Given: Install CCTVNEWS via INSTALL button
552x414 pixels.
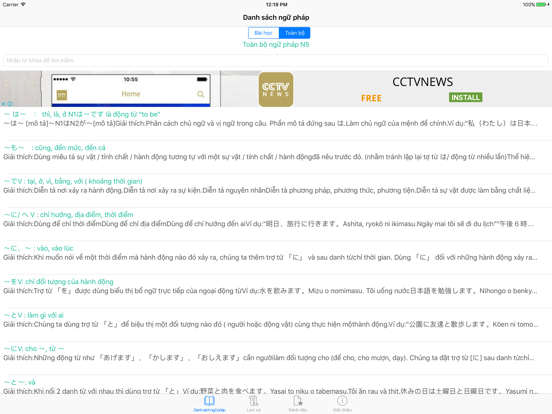Looking at the screenshot, I should [x=465, y=98].
